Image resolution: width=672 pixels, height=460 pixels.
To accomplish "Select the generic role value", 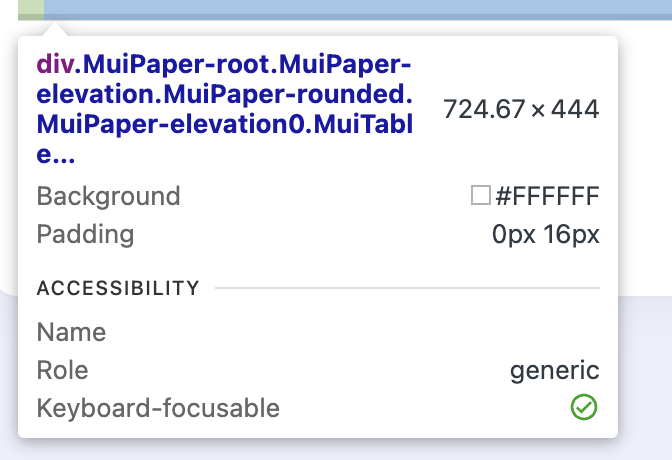I will point(554,370).
